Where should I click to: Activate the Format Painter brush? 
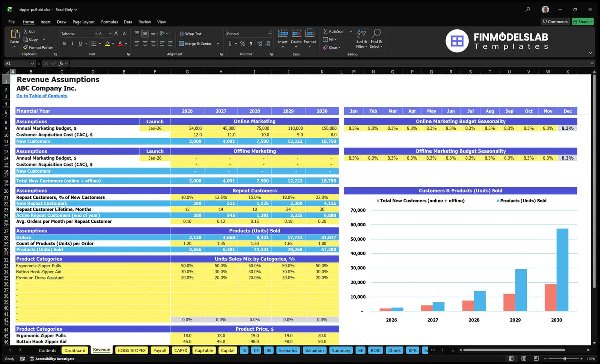pos(25,47)
